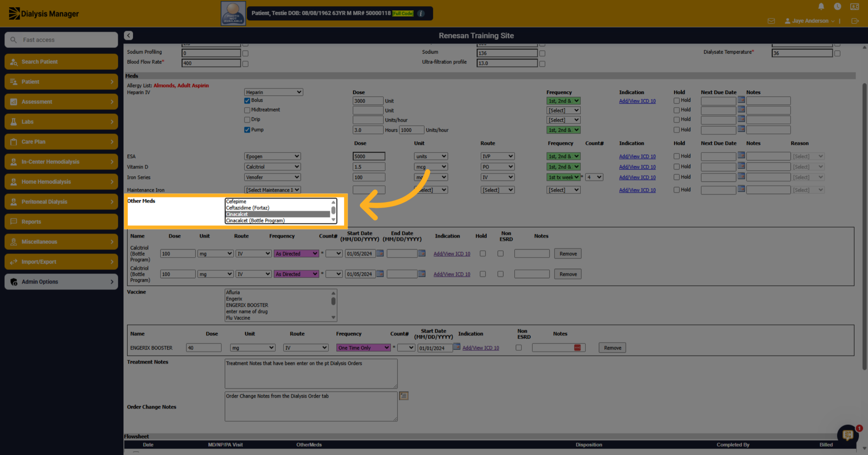Open the mail envelope icon

771,21
